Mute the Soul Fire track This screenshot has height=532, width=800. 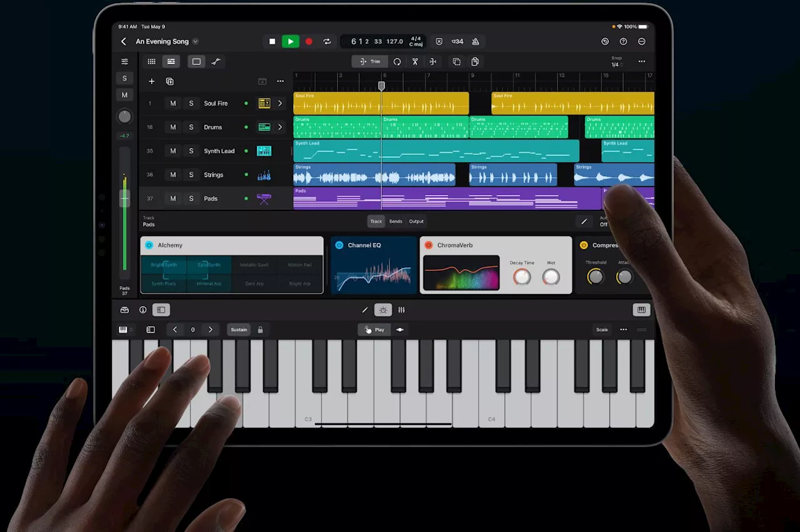coord(173,104)
